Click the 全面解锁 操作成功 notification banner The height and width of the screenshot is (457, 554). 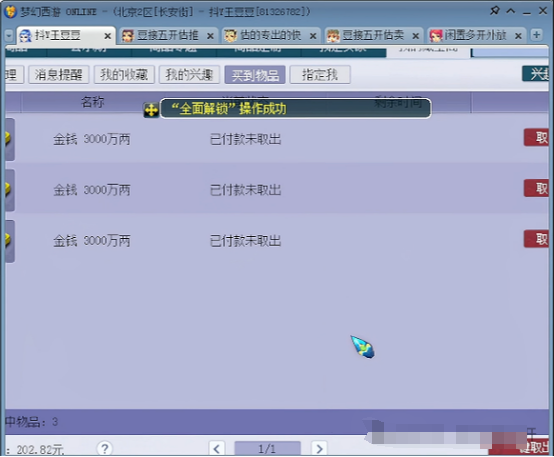tap(295, 109)
